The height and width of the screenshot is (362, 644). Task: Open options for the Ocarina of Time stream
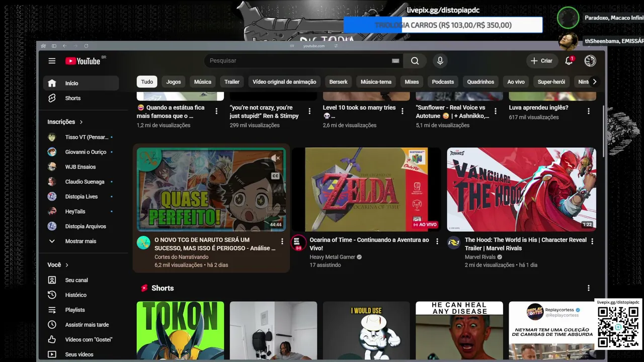437,241
